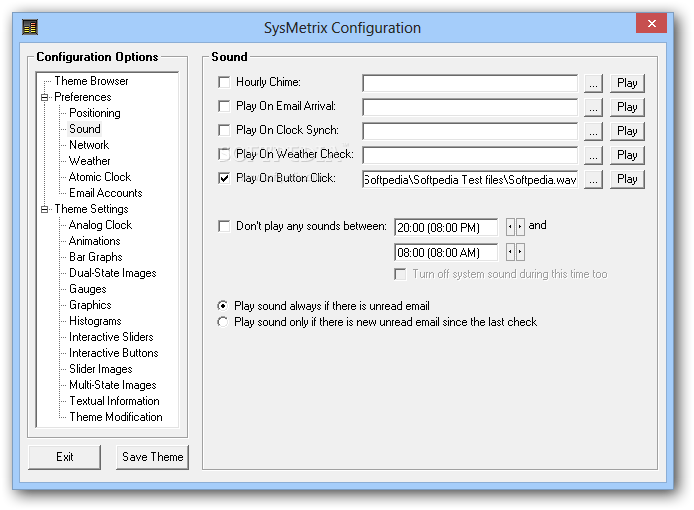This screenshot has width=694, height=510.
Task: Click the Hourly Chime file path field
Action: pos(470,83)
